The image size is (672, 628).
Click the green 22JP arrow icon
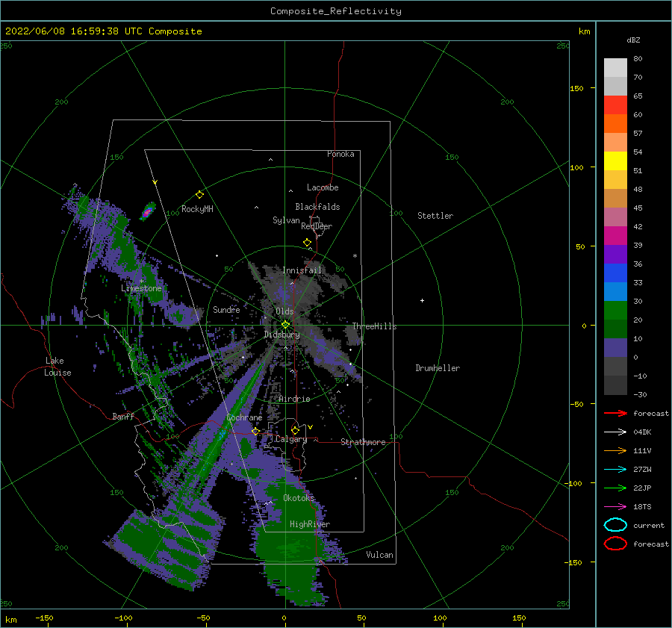tap(615, 488)
